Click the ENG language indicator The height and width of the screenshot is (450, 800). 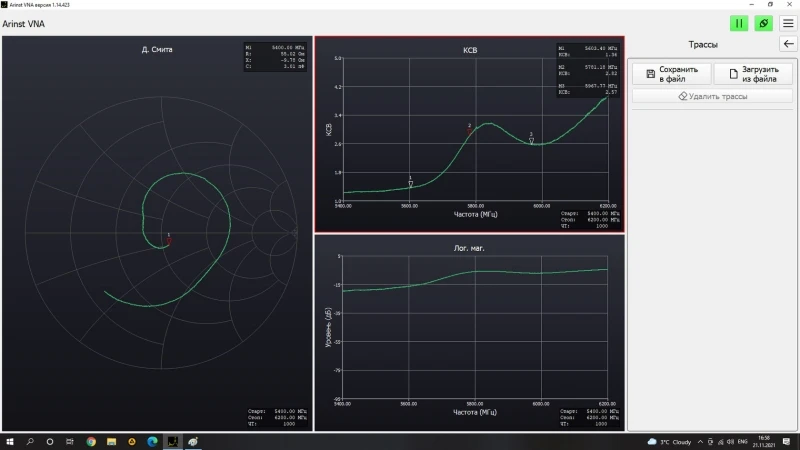(742, 442)
